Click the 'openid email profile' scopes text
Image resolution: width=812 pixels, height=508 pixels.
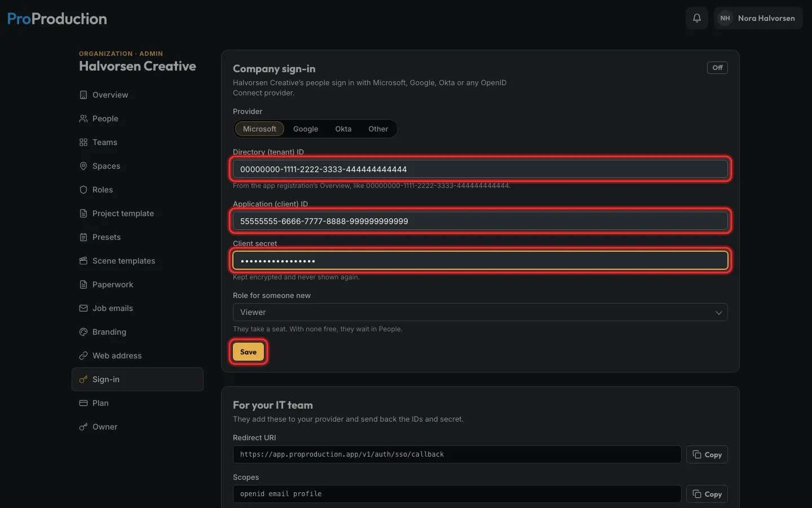coord(281,494)
